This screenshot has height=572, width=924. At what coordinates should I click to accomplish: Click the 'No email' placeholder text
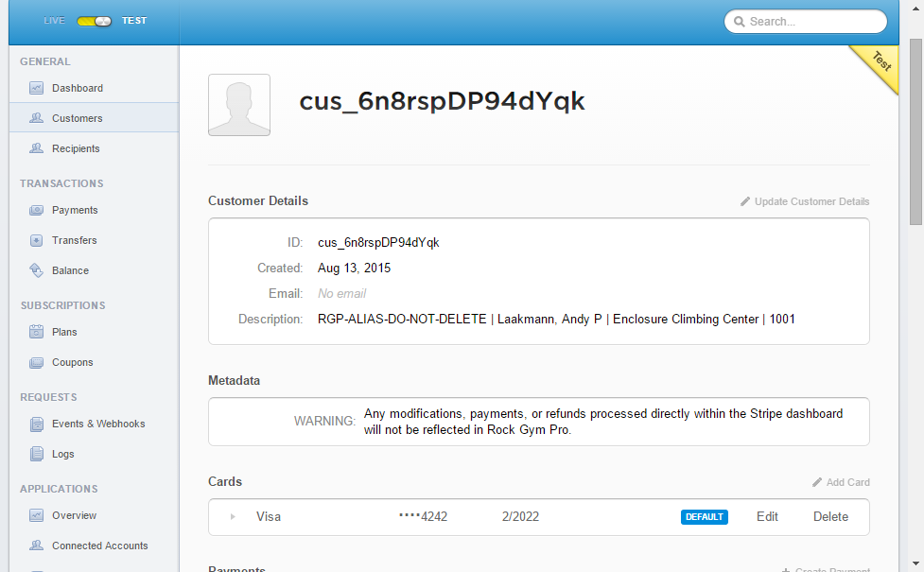click(x=341, y=293)
